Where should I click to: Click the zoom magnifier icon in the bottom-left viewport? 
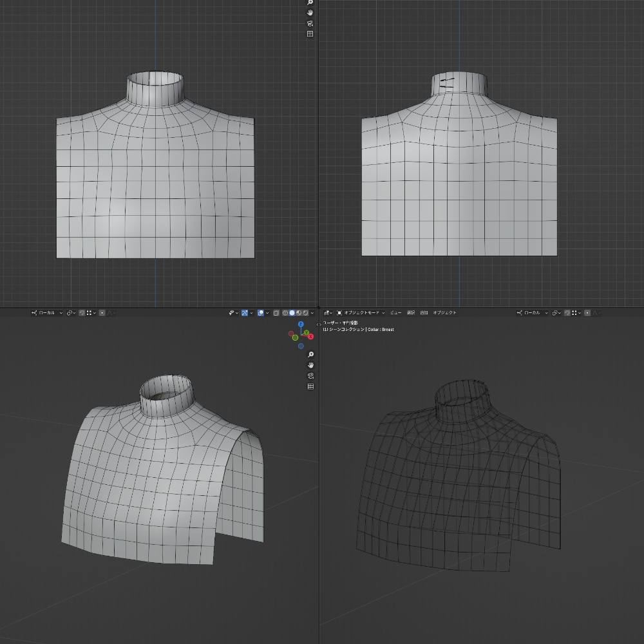point(311,354)
